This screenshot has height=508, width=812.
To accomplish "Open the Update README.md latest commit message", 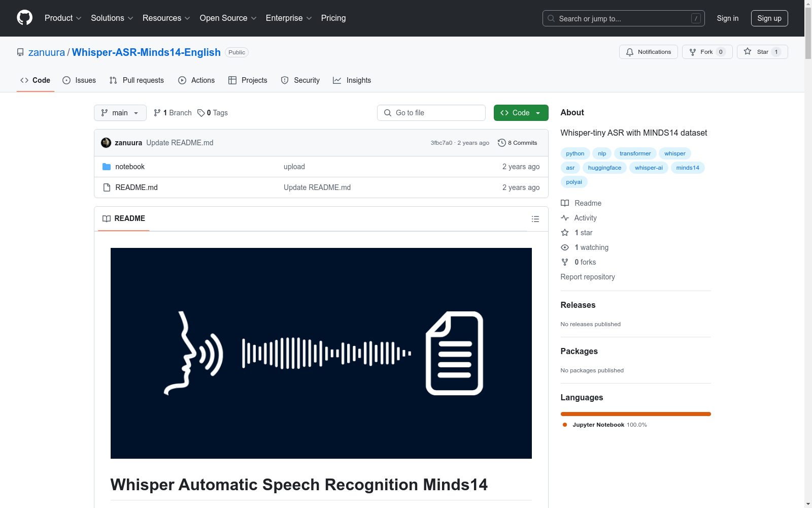I will [180, 143].
